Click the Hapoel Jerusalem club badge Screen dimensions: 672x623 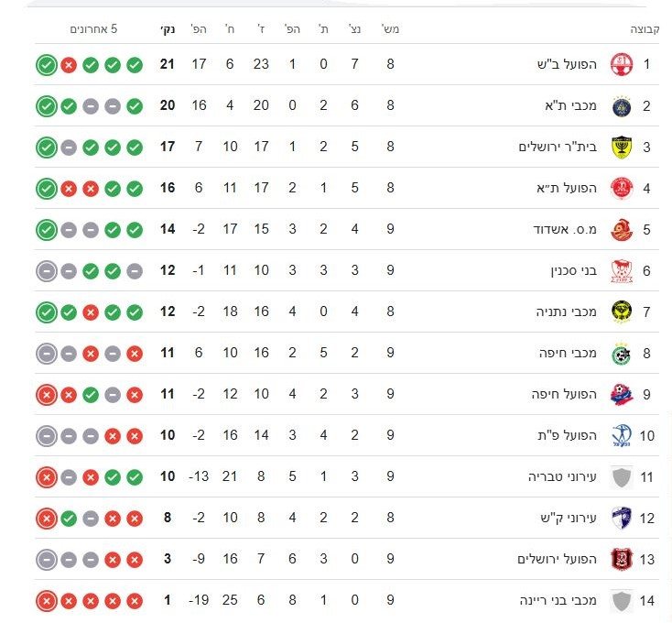pyautogui.click(x=622, y=560)
